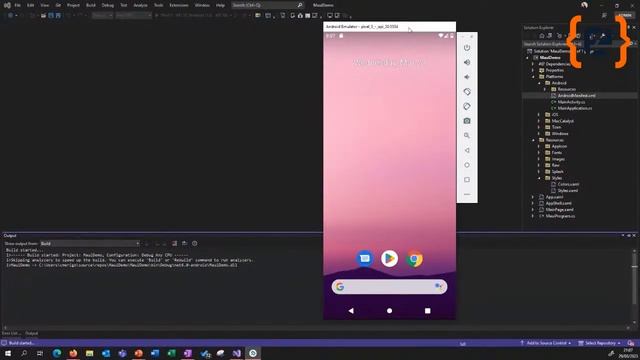Tap the Google search bar on emulator
The height and width of the screenshot is (360, 640).
tap(389, 287)
